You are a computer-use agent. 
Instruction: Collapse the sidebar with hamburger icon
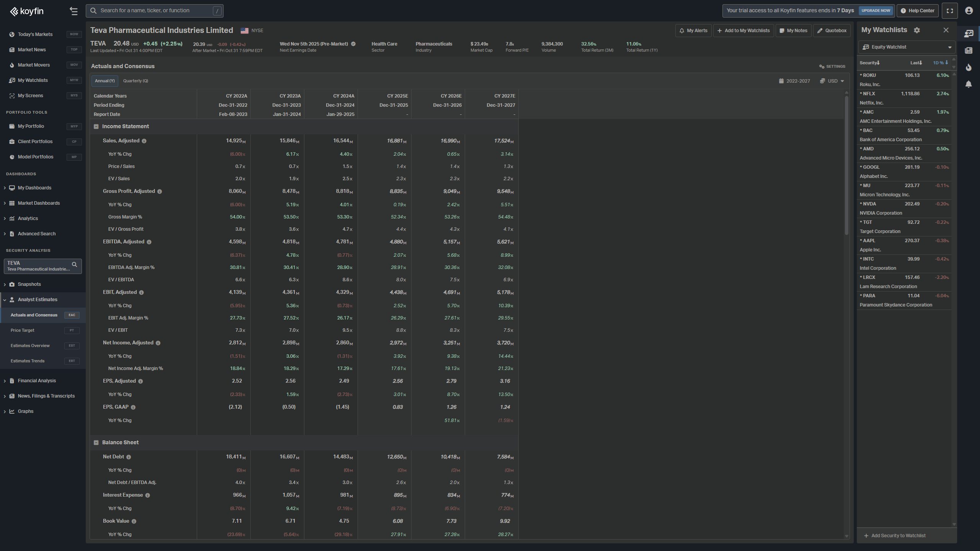pos(74,11)
